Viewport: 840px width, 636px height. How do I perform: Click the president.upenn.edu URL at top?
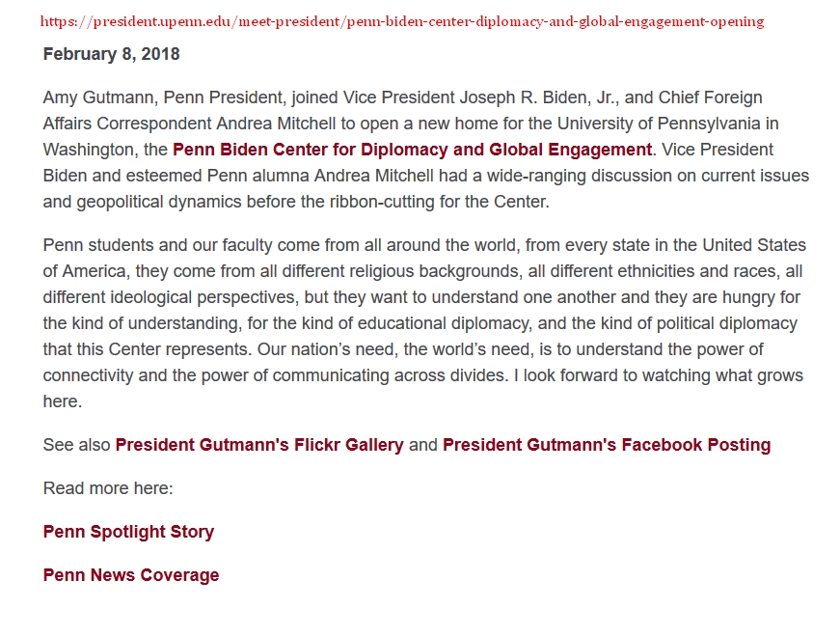click(x=403, y=21)
